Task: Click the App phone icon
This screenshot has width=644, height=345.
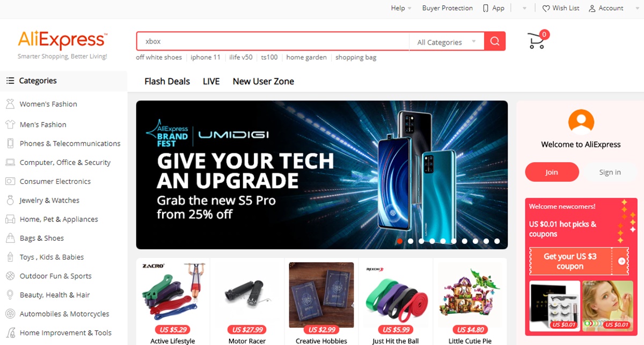Action: 485,8
